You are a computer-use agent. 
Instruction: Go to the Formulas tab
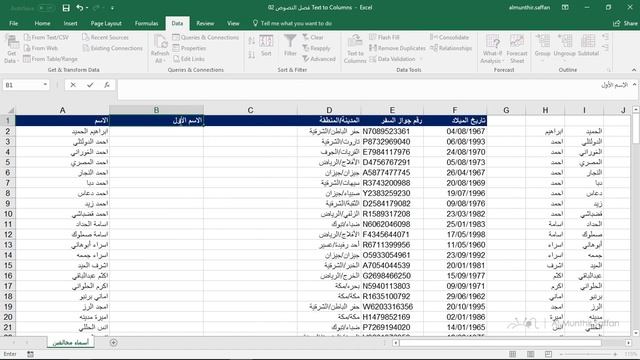coord(147,23)
